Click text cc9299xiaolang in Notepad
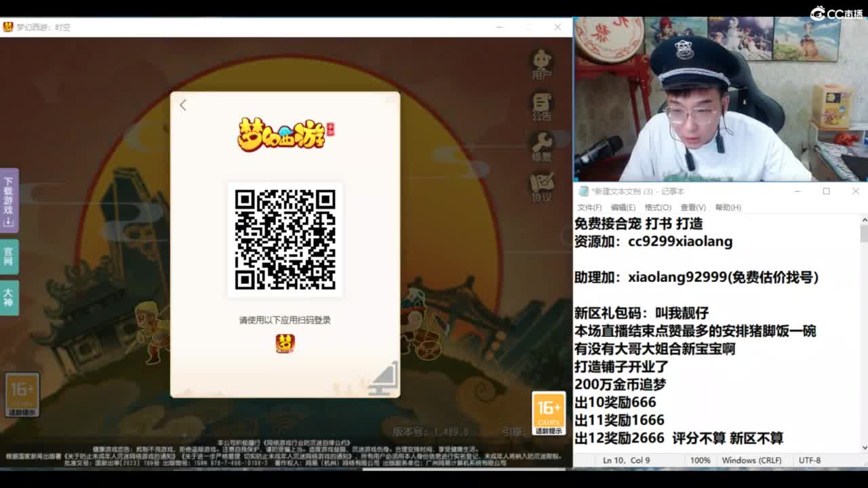 click(680, 241)
